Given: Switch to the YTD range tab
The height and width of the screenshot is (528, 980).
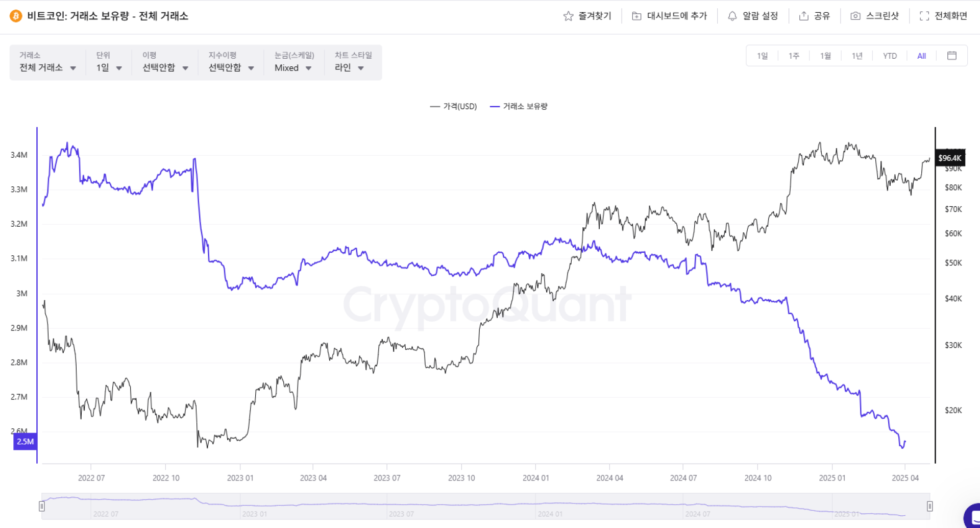Looking at the screenshot, I should coord(890,56).
